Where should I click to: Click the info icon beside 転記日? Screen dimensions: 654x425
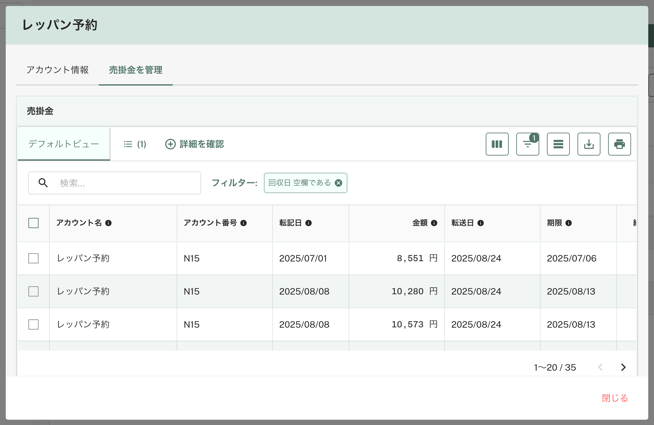point(309,223)
